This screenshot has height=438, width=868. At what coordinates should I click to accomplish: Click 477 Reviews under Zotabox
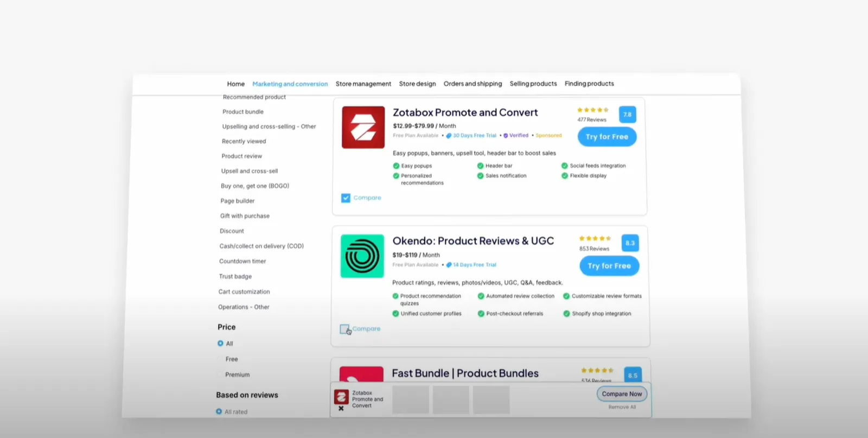pos(592,120)
